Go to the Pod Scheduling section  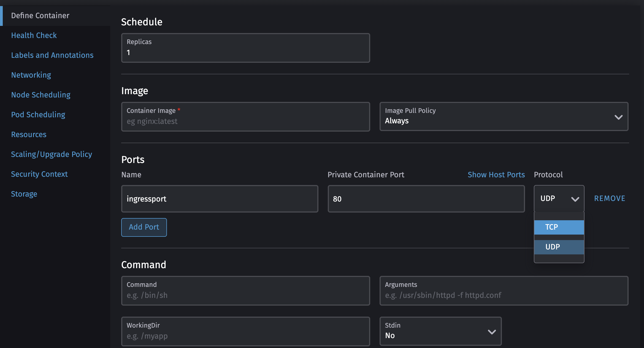click(x=38, y=115)
